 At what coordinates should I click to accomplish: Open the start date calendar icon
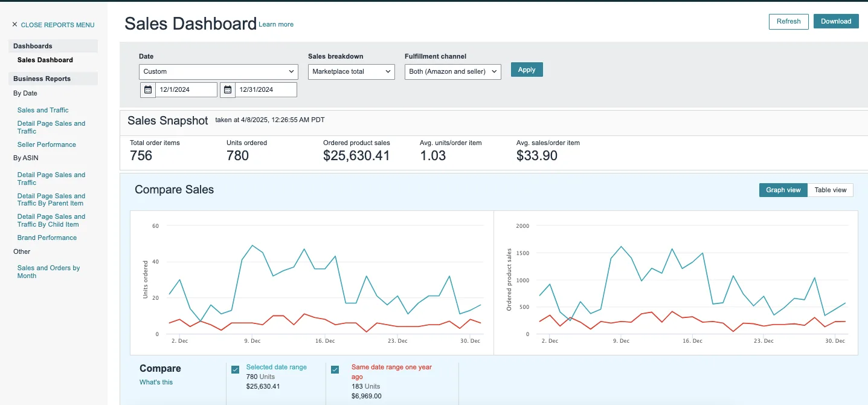coord(148,90)
